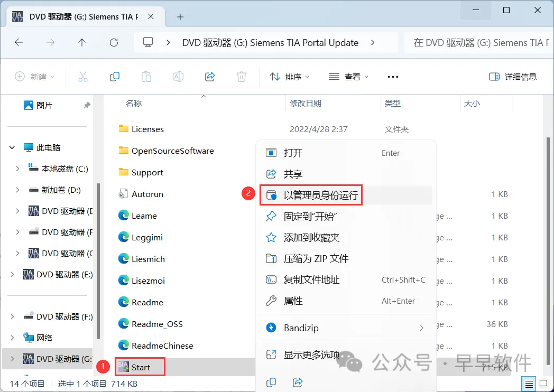The image size is (554, 392).
Task: Open the 新建 new item dropdown
Action: tap(35, 77)
